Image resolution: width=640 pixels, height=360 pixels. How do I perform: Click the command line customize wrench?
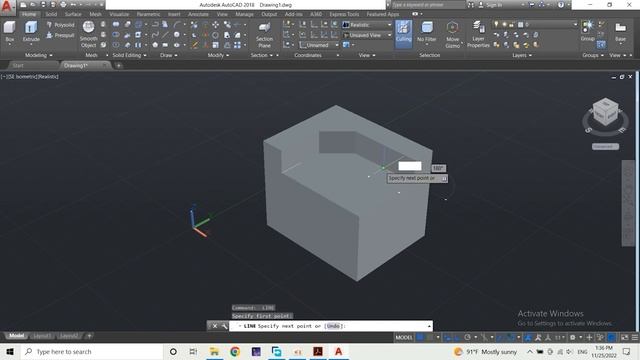224,326
